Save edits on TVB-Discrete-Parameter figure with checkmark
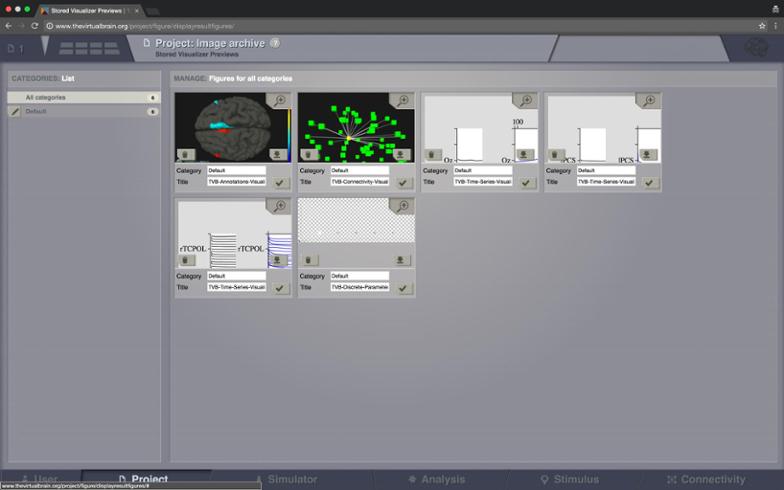Screen dimensions: 784x490 pyautogui.click(x=403, y=288)
